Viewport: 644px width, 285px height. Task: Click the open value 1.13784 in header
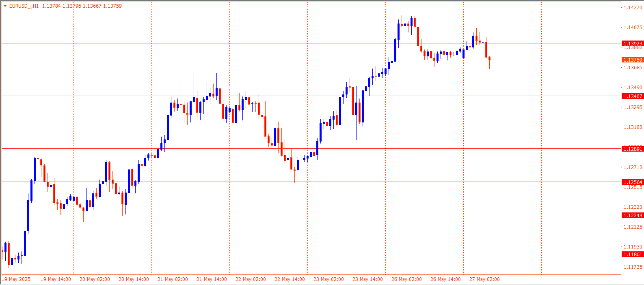51,6
